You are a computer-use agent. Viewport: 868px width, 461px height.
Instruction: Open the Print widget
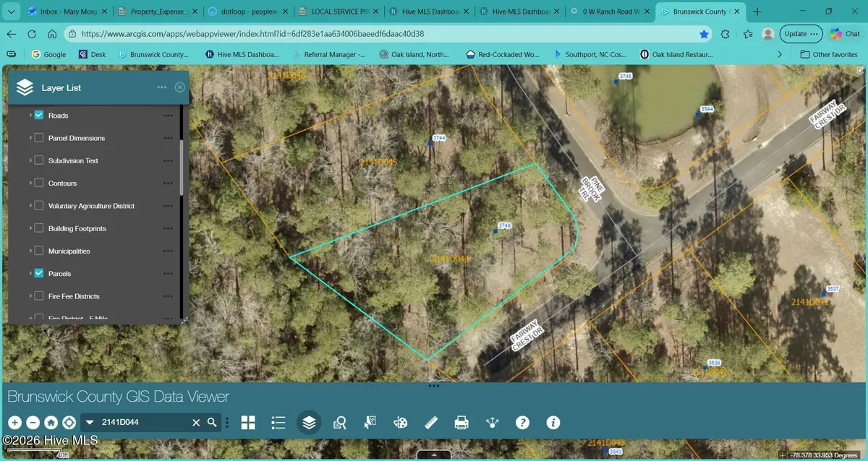[461, 422]
